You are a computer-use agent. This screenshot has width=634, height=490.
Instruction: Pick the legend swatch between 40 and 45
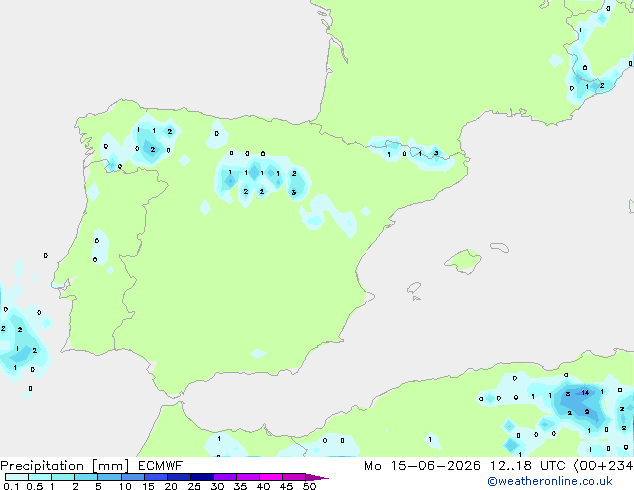(x=271, y=477)
